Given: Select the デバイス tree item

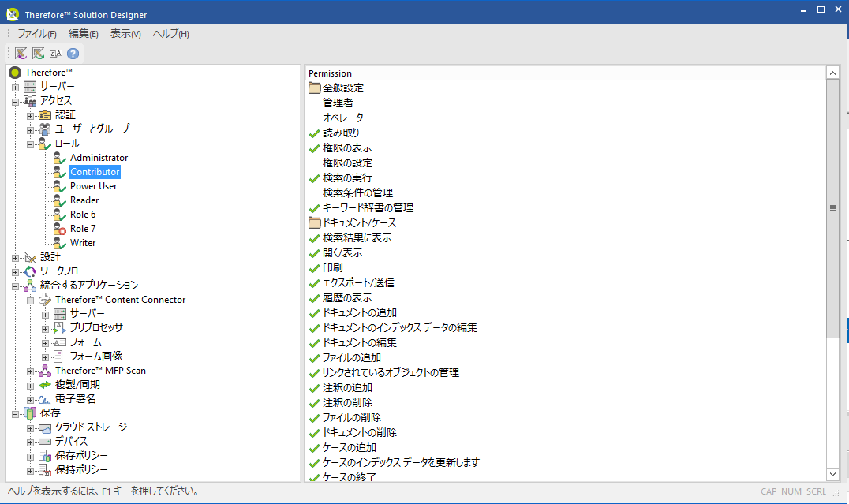Looking at the screenshot, I should 71,441.
